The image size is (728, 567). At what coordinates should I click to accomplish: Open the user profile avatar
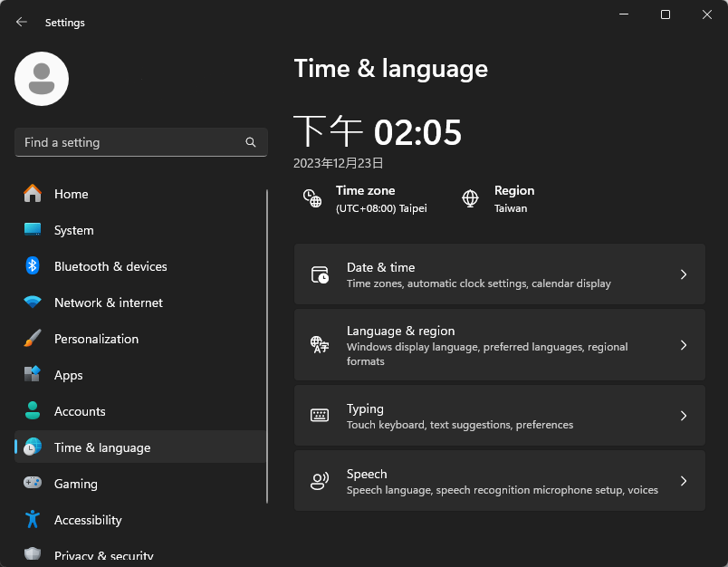[x=42, y=79]
